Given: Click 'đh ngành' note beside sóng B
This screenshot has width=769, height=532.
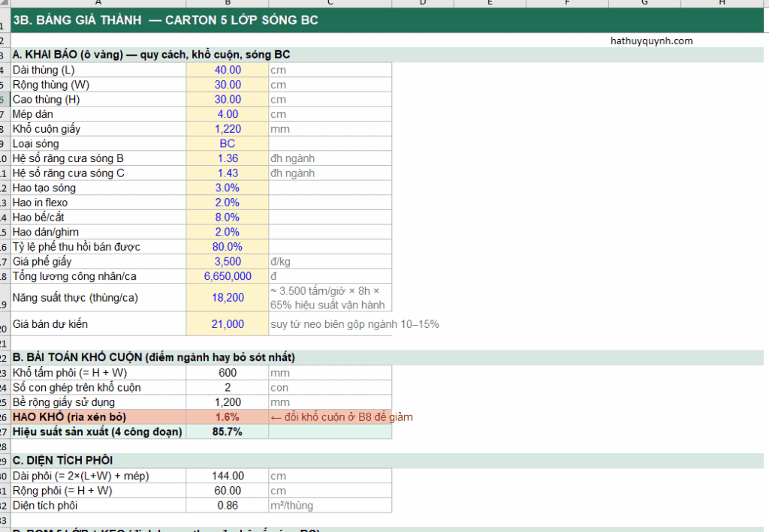Looking at the screenshot, I should pyautogui.click(x=330, y=158).
